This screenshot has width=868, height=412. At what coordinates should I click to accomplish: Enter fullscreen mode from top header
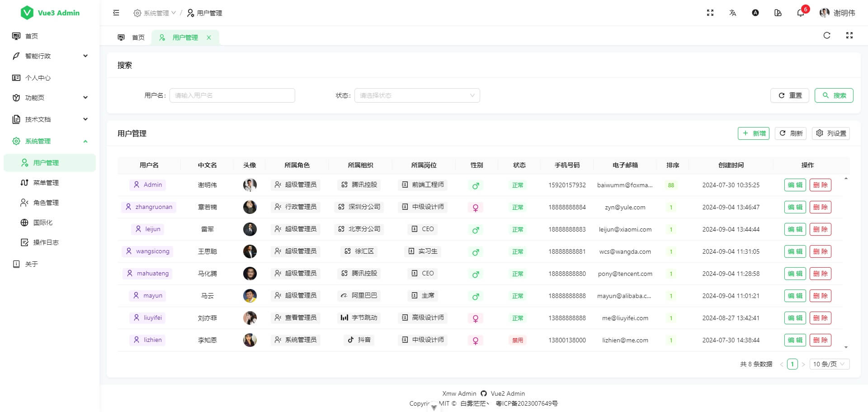[710, 13]
